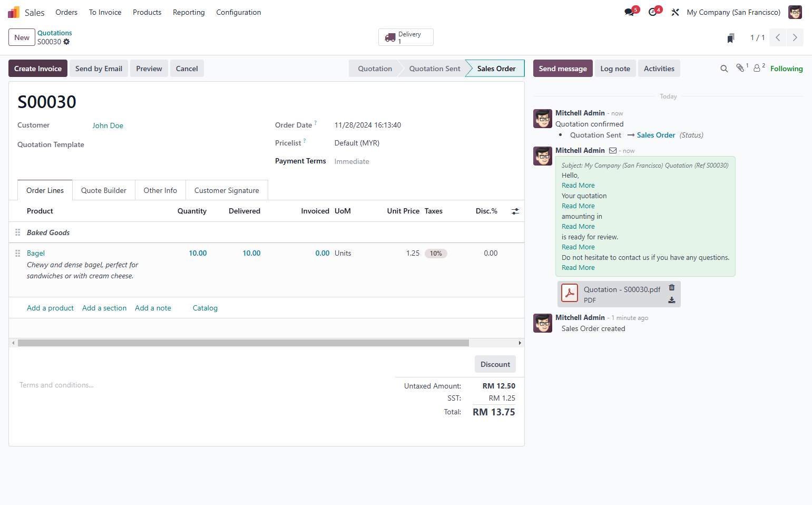
Task: Open optional columns settings icon
Action: pyautogui.click(x=515, y=211)
